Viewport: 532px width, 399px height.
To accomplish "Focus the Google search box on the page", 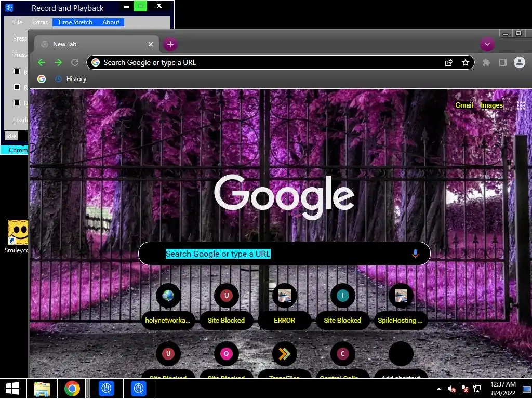I will tap(284, 254).
